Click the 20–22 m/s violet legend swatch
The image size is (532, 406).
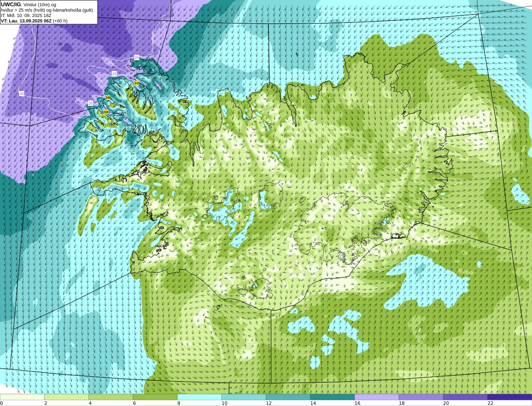click(465, 397)
